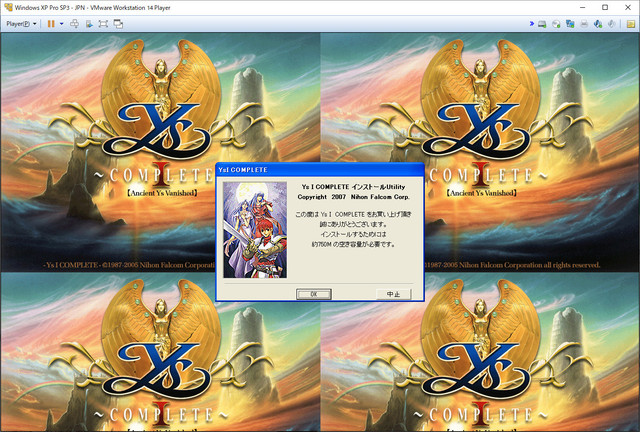Open the yellow message log icon
The image size is (640, 432).
(x=631, y=24)
